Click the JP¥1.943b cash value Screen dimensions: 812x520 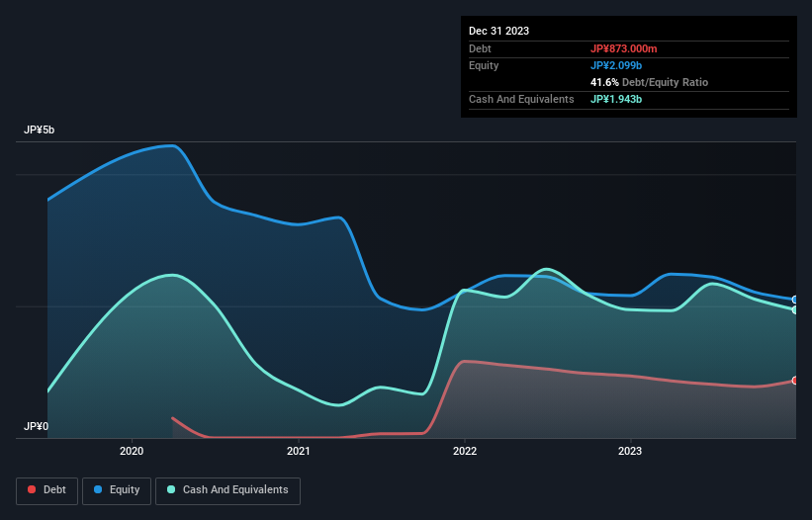[616, 99]
